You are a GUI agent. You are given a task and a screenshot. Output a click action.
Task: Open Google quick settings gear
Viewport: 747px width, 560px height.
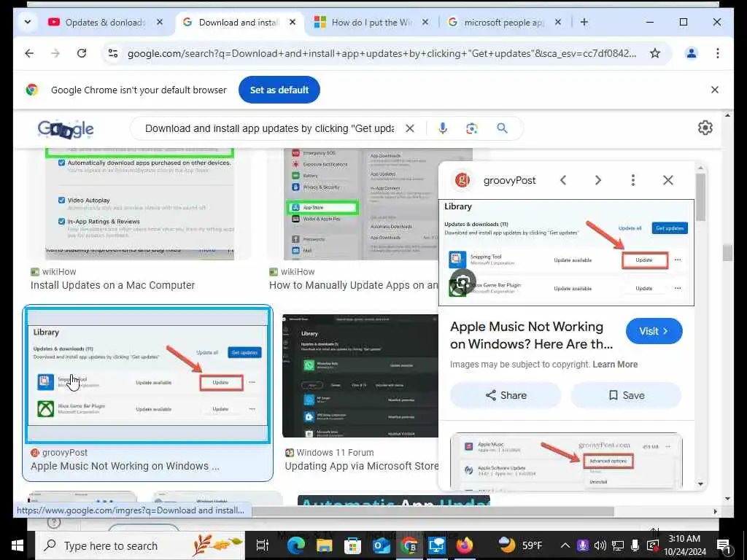click(705, 128)
